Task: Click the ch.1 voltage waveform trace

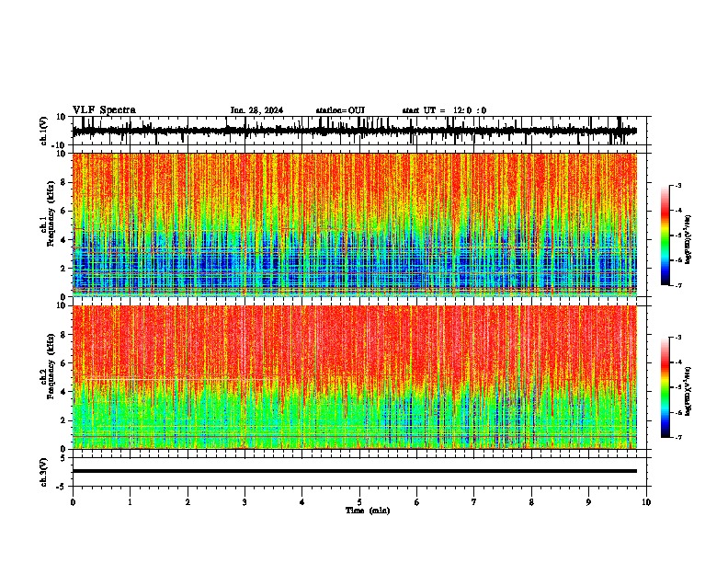Action: pos(355,131)
